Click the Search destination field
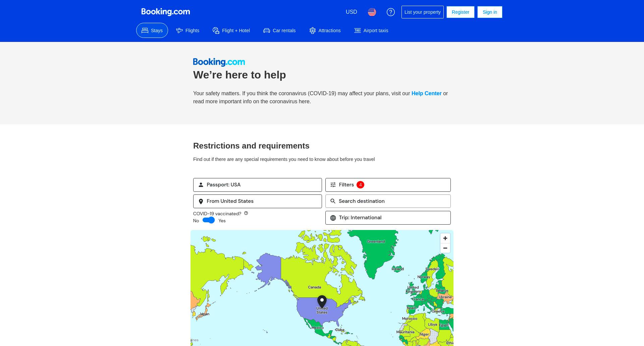 coord(388,201)
